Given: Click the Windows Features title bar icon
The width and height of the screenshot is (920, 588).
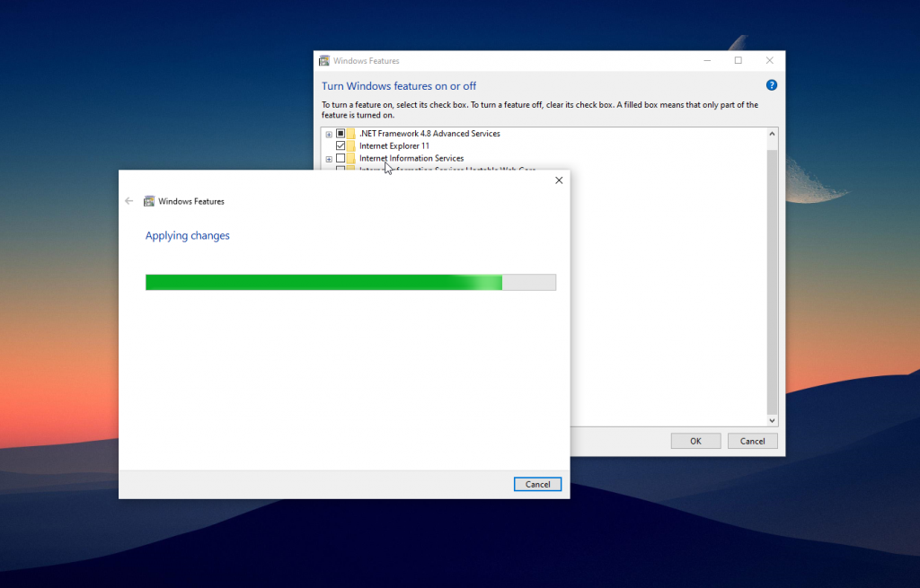Looking at the screenshot, I should [x=323, y=60].
